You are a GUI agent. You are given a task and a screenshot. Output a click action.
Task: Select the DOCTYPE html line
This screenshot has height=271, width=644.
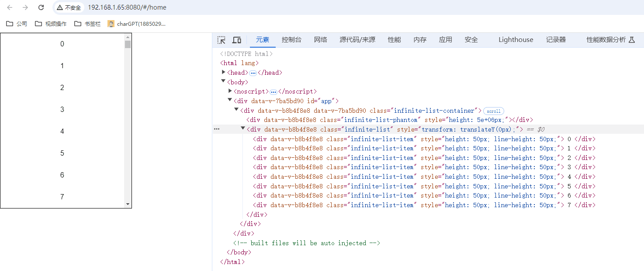pos(246,54)
